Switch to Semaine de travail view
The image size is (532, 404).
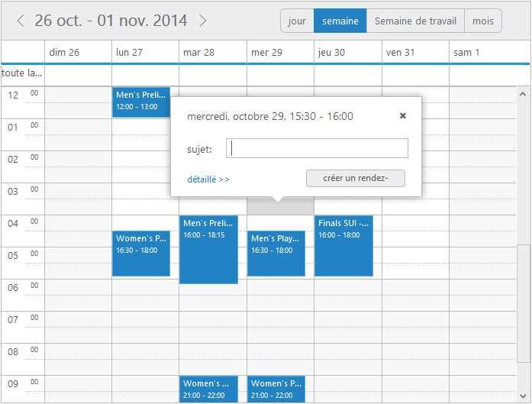click(415, 21)
